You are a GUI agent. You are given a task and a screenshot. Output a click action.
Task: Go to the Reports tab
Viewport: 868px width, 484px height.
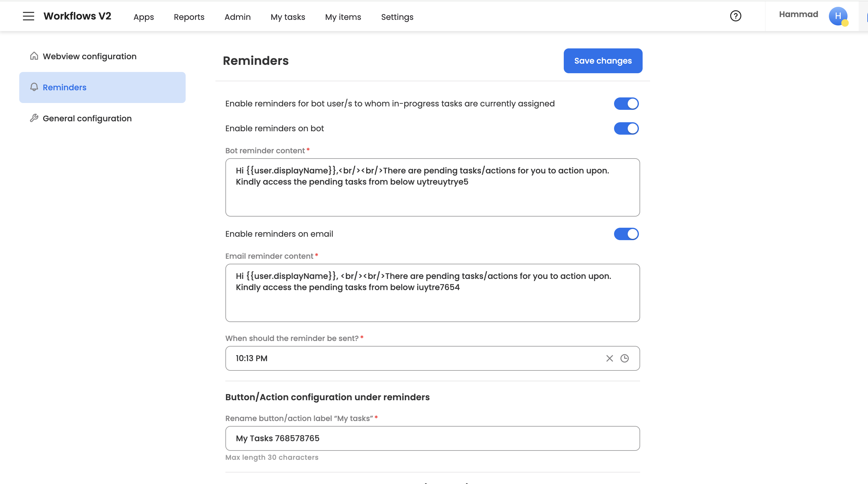click(x=189, y=17)
